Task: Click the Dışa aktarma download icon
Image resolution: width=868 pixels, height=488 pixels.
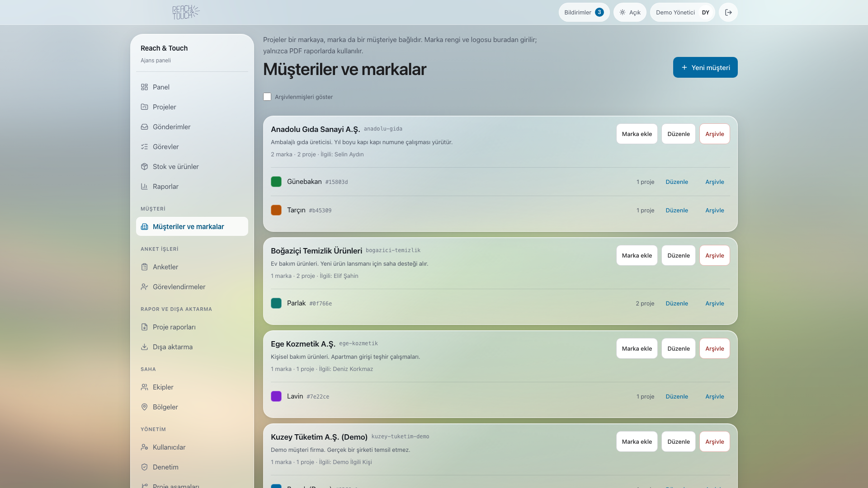Action: (144, 347)
